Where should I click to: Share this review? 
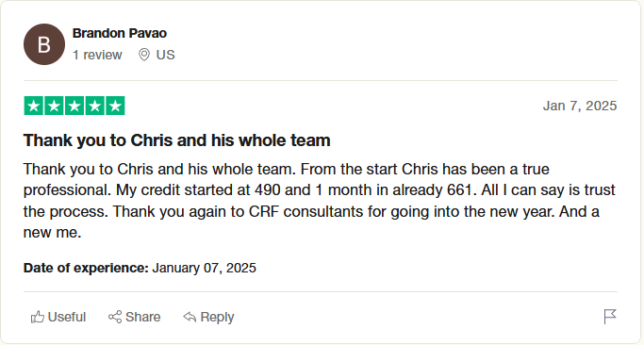click(x=134, y=317)
